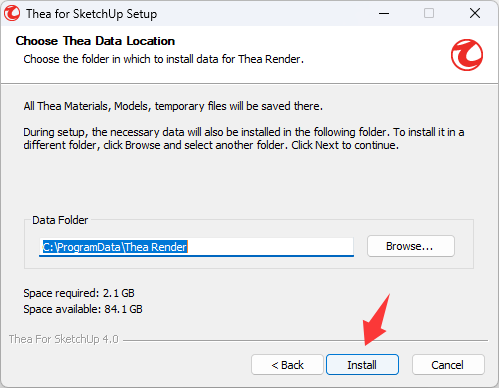Screen dimensions: 499x388
Task: Click the "Choose the folder in which" subtitle
Action: coord(163,59)
